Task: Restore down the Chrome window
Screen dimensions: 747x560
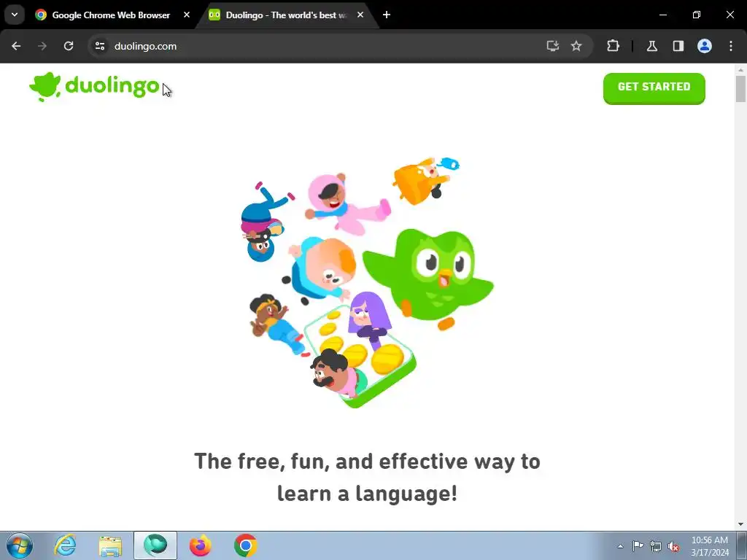Action: click(x=697, y=15)
